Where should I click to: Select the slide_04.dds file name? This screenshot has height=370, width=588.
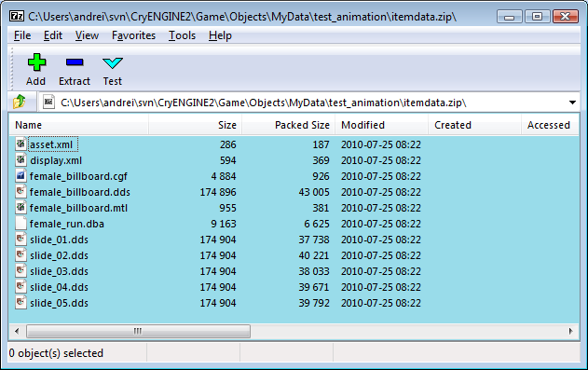tap(59, 287)
